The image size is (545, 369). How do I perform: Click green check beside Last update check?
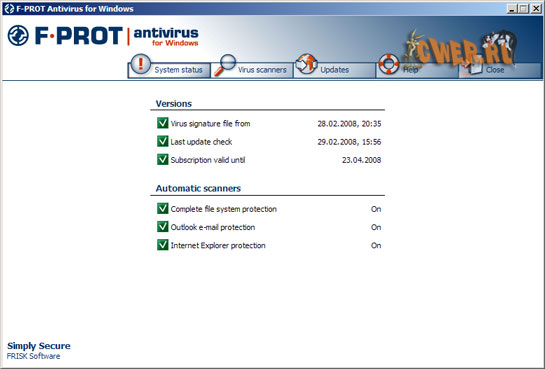click(162, 141)
